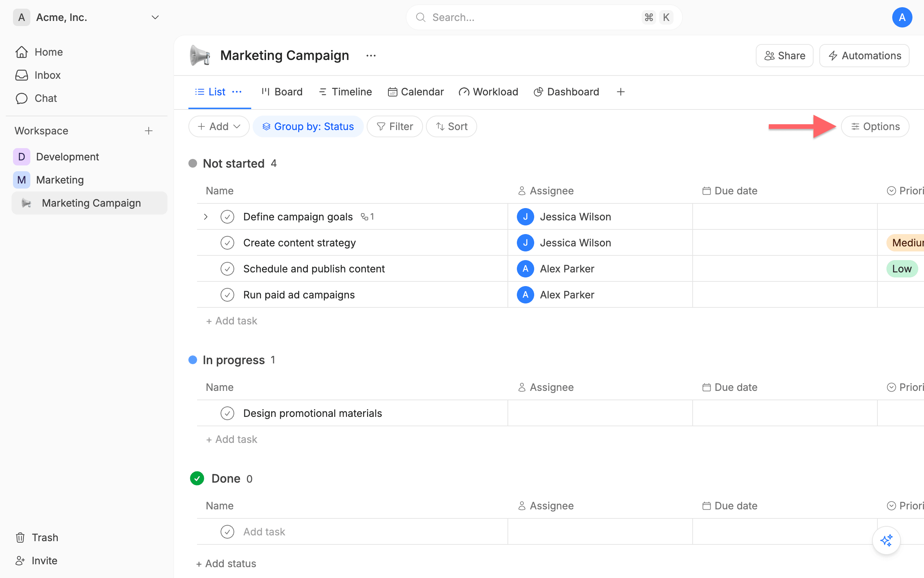
Task: Add task under In progress
Action: click(231, 439)
